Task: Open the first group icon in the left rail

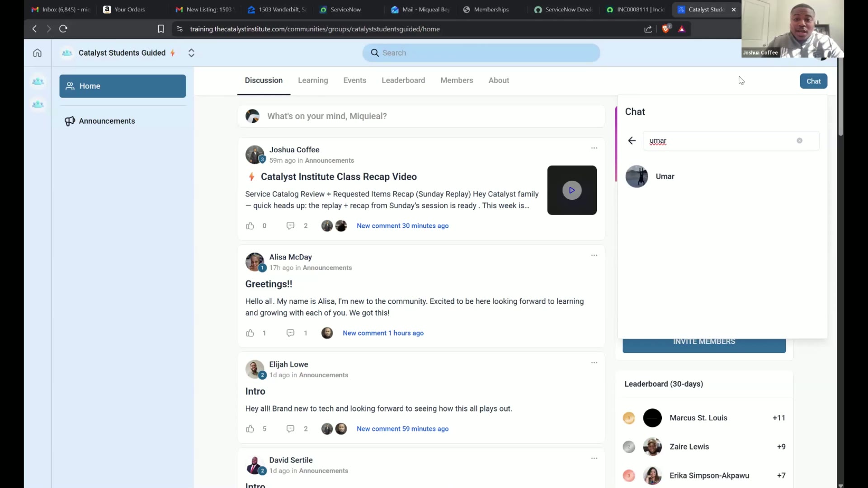Action: 38,82
